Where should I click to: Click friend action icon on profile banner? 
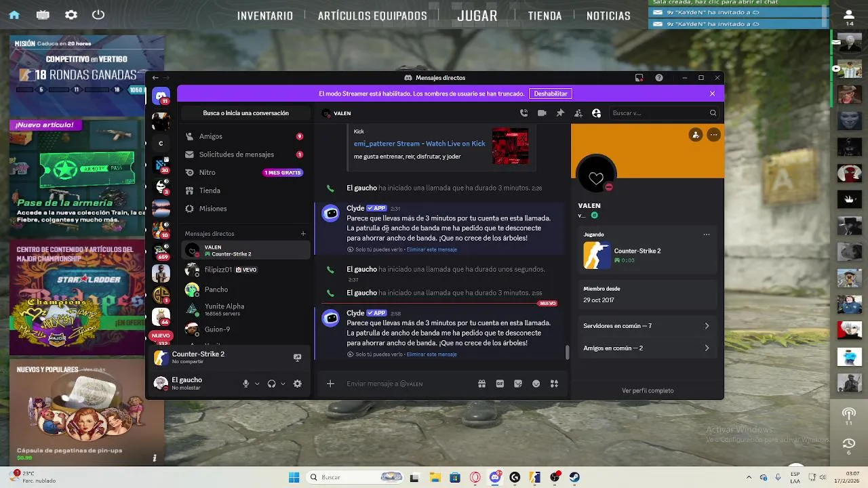click(696, 135)
